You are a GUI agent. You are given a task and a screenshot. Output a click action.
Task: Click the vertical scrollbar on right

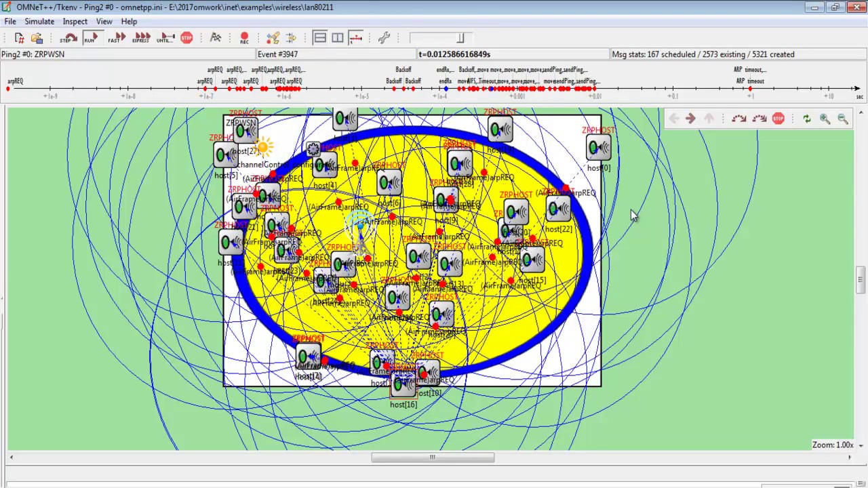861,280
